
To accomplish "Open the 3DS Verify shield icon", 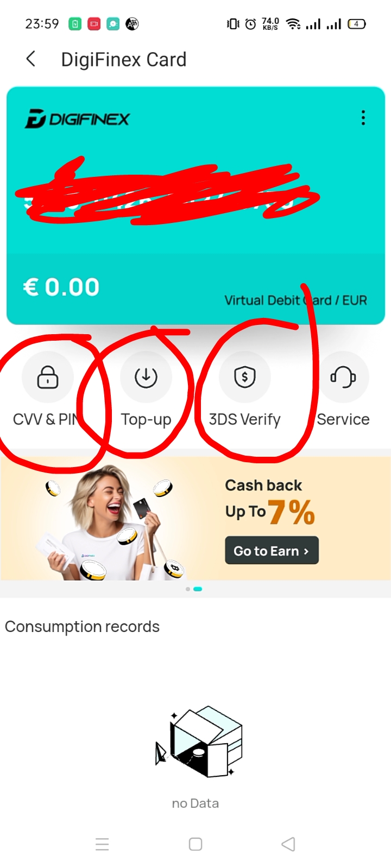I will [x=245, y=377].
